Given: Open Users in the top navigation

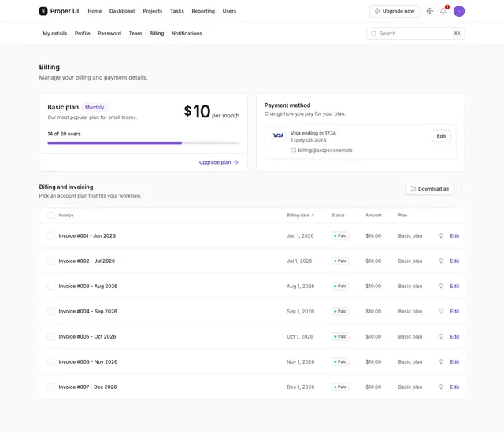Looking at the screenshot, I should point(229,11).
